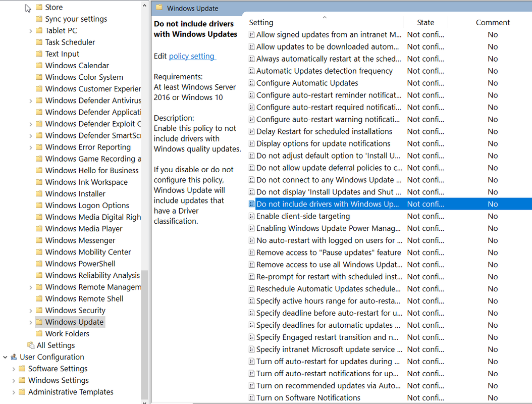Select Windows Hello for Business folder
Image resolution: width=532 pixels, height=404 pixels.
(92, 170)
